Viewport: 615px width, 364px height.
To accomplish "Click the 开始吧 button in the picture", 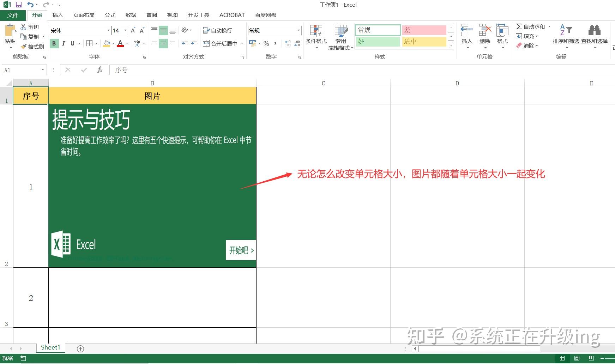I will pos(241,250).
